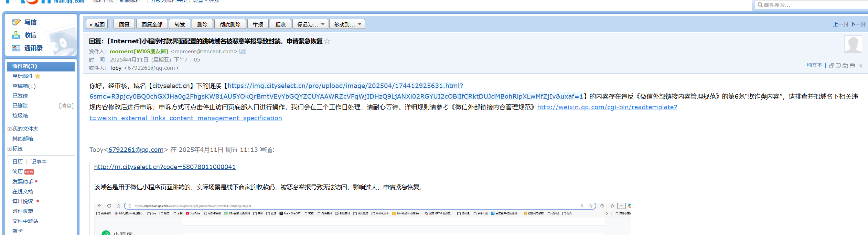Click sender name moment(WXG朋友圈)

pos(139,52)
